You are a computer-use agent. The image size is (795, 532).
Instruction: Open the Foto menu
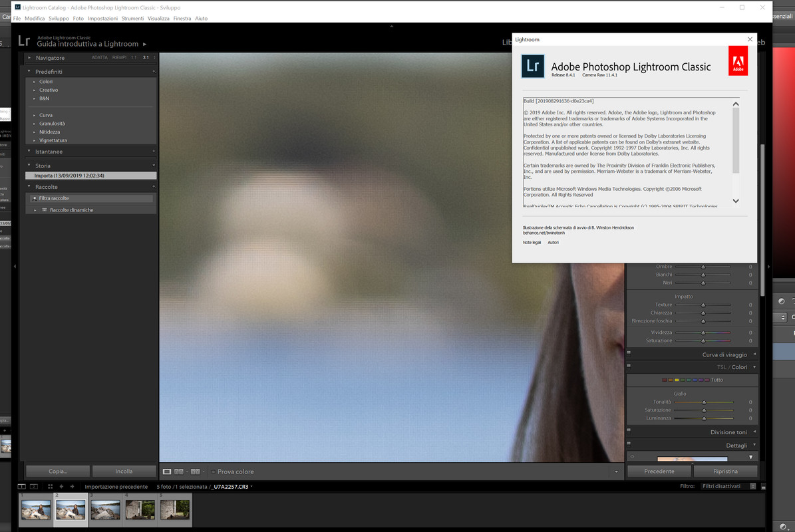78,18
